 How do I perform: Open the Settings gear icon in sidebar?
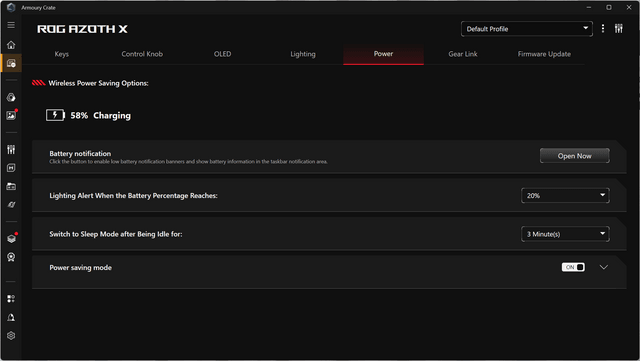[x=11, y=336]
